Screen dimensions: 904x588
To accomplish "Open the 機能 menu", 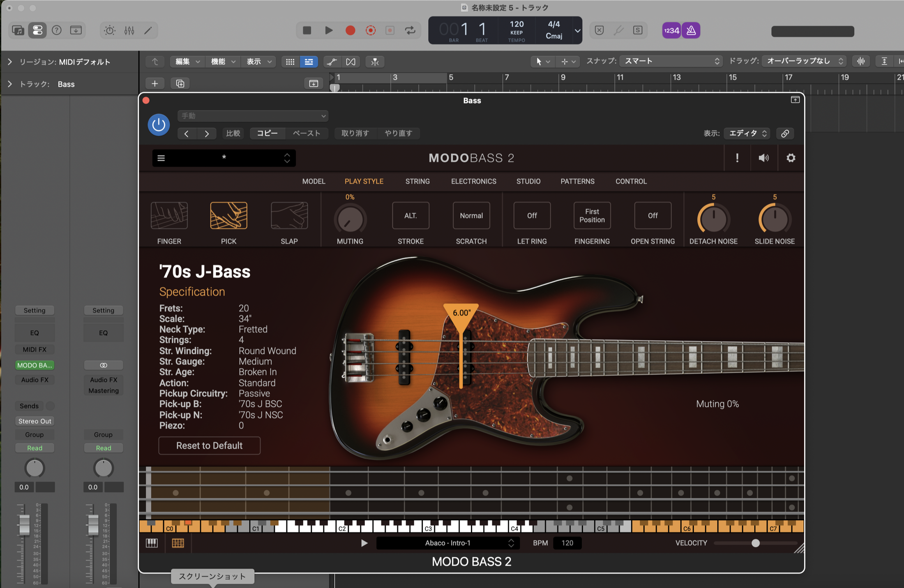I will 223,61.
